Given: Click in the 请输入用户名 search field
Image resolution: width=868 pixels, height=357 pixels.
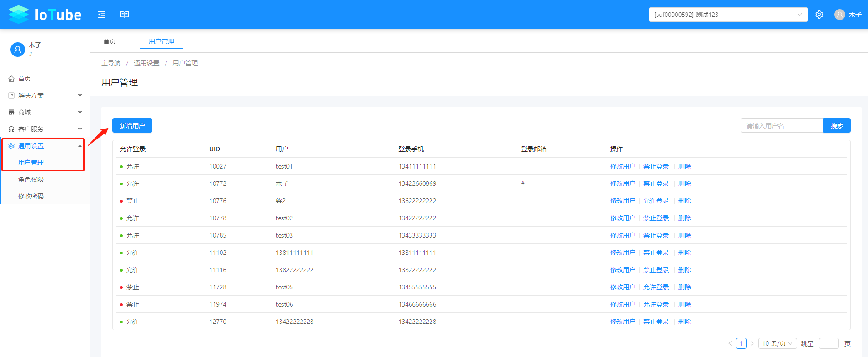Looking at the screenshot, I should click(x=782, y=126).
